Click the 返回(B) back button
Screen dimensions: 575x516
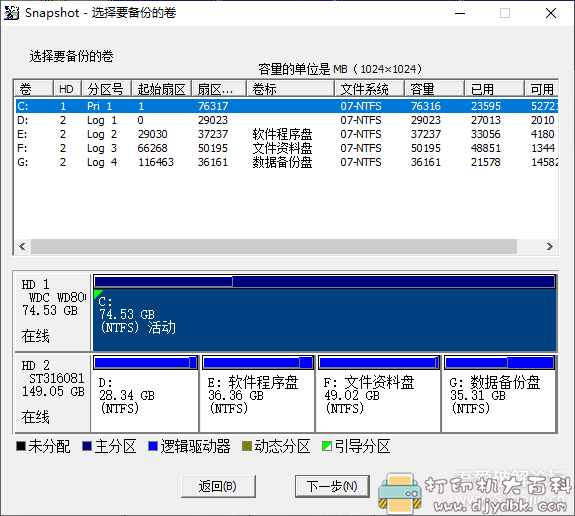218,486
